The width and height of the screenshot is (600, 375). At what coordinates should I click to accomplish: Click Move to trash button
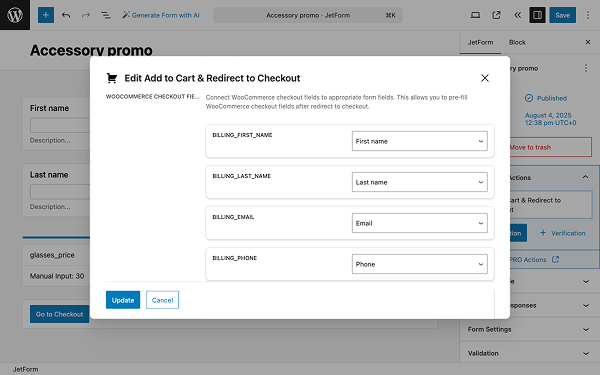click(550, 147)
